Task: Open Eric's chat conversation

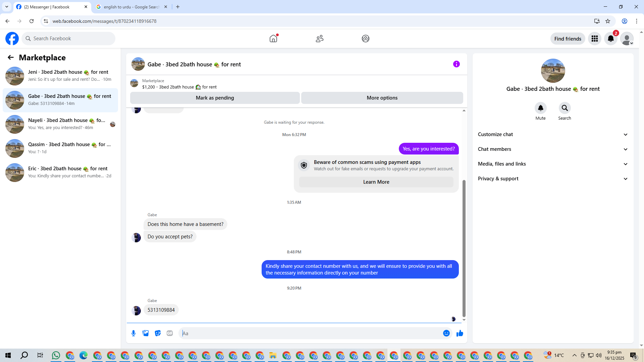Action: coord(60,173)
